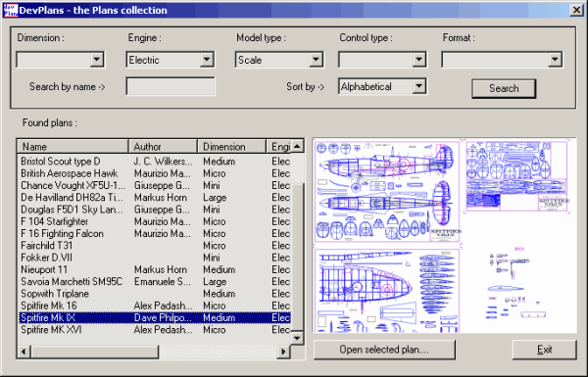Click the list's scroll up arrow
The height and width of the screenshot is (377, 588).
[x=297, y=146]
